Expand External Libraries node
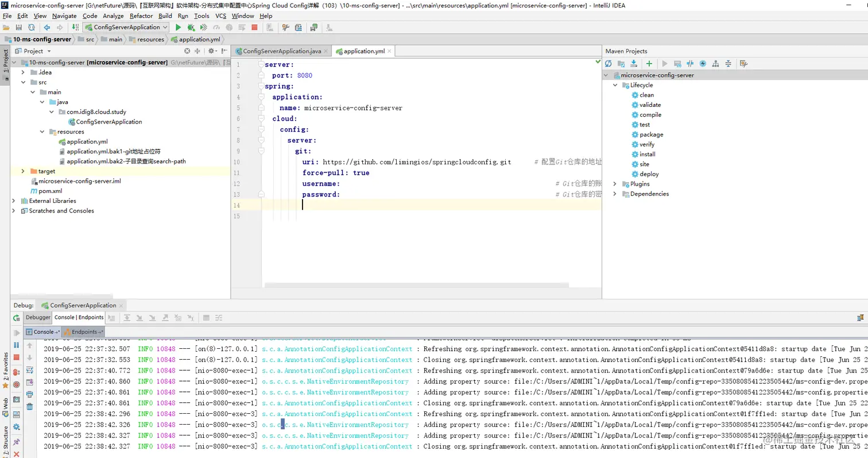The width and height of the screenshot is (868, 458). pyautogui.click(x=14, y=201)
